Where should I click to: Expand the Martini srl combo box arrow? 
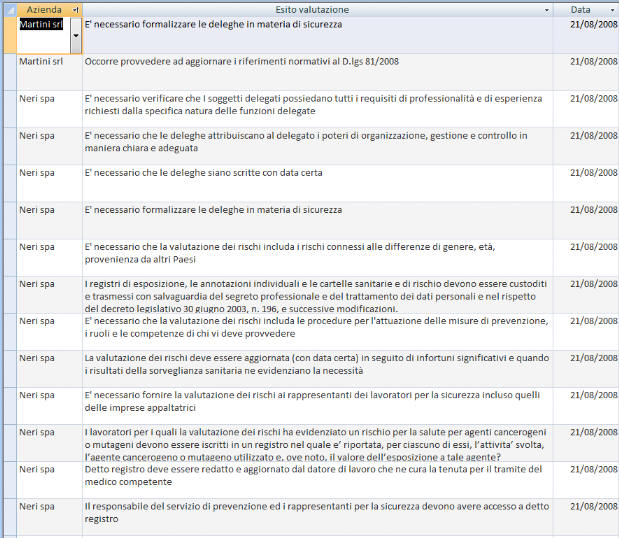(x=77, y=36)
